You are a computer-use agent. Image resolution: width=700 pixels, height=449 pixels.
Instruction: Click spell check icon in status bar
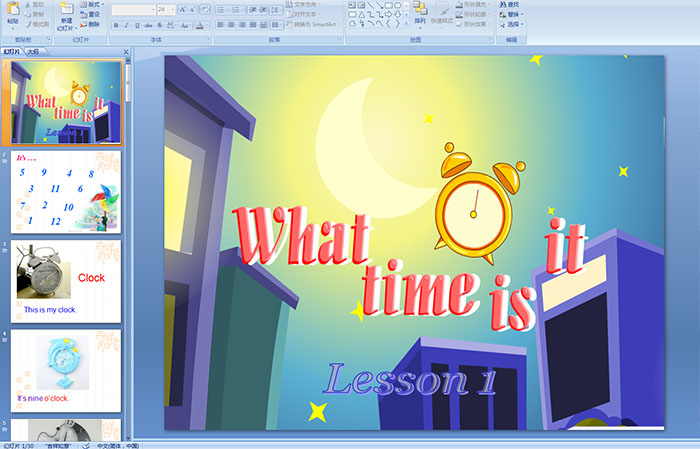click(86, 446)
